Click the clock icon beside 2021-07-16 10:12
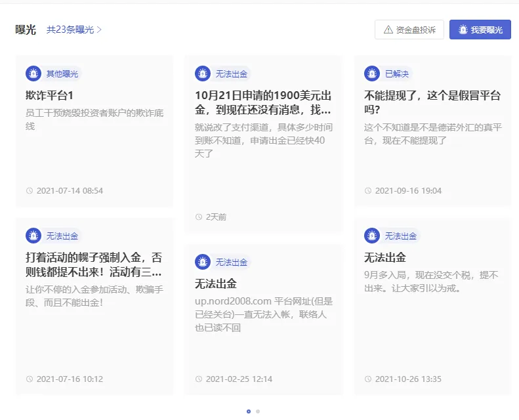 30,379
